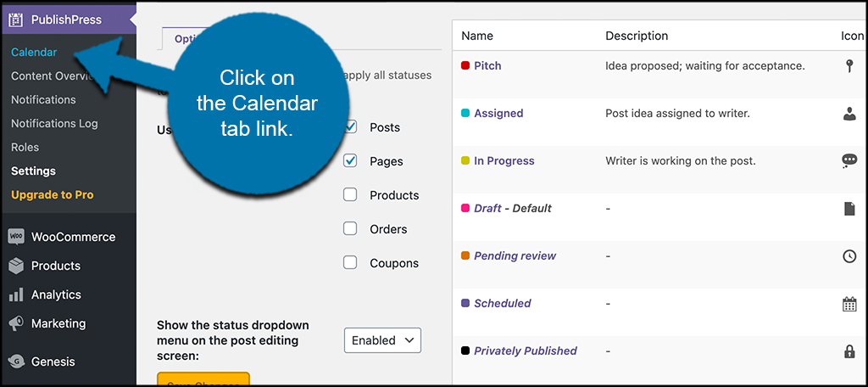Open the Draft status link

pos(487,209)
